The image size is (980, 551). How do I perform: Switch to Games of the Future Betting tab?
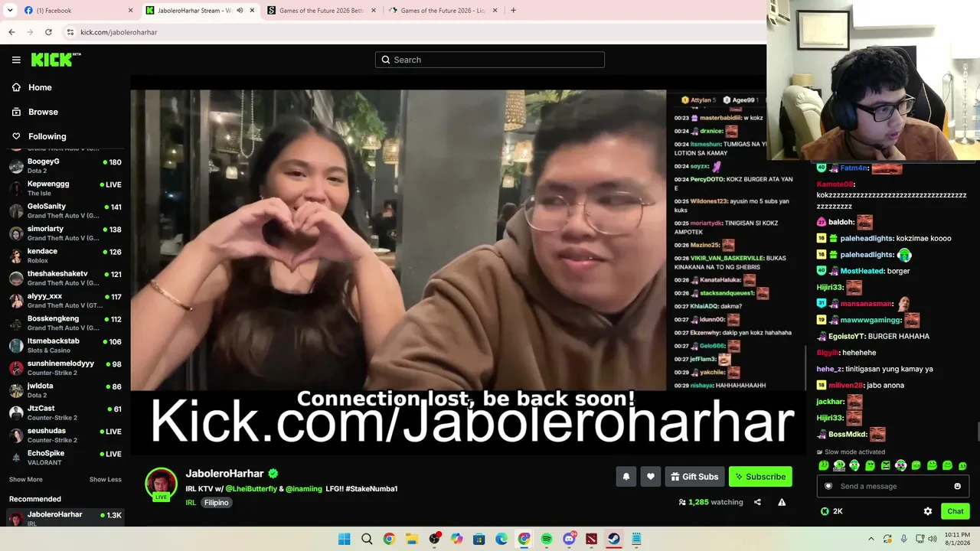pos(322,11)
